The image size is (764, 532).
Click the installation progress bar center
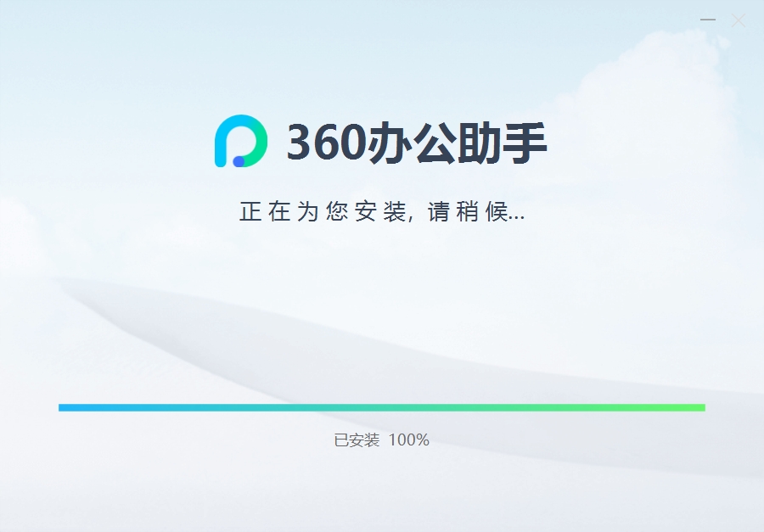(x=382, y=408)
